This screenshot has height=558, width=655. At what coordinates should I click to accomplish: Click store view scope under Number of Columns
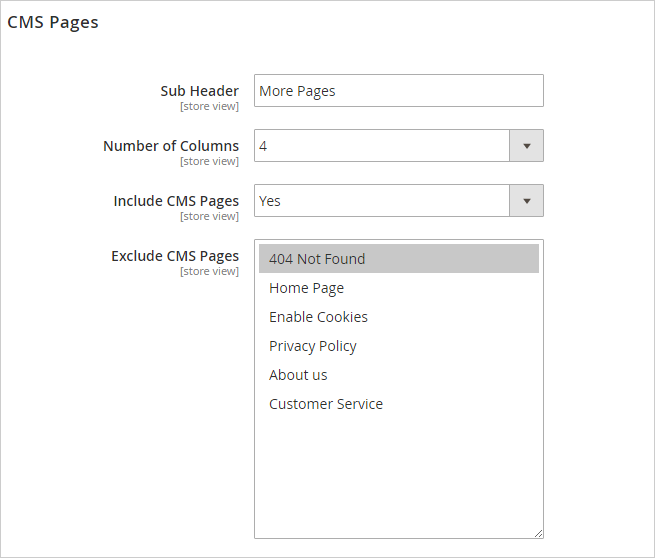point(209,161)
